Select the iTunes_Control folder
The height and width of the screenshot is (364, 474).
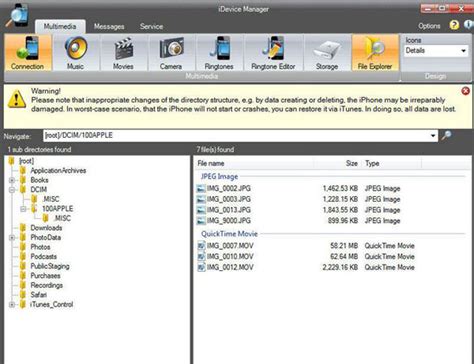tap(52, 305)
